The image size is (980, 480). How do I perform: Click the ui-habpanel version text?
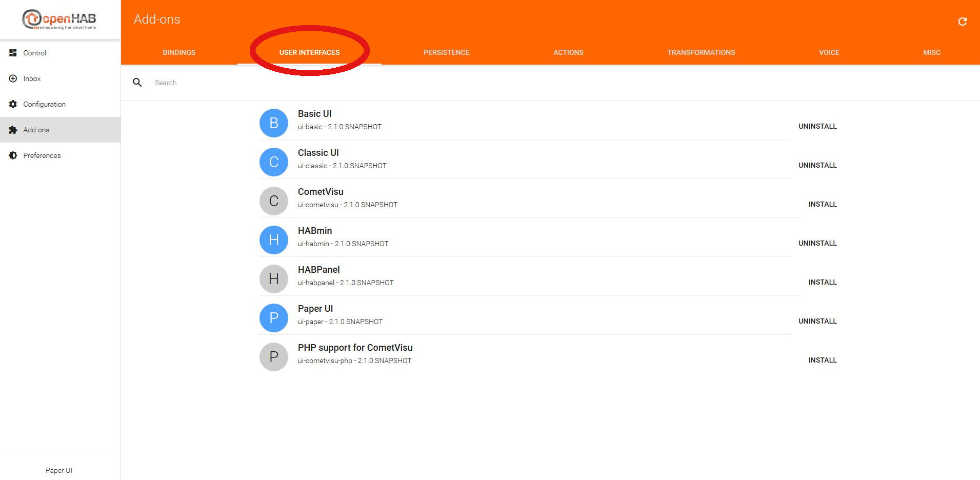point(346,283)
